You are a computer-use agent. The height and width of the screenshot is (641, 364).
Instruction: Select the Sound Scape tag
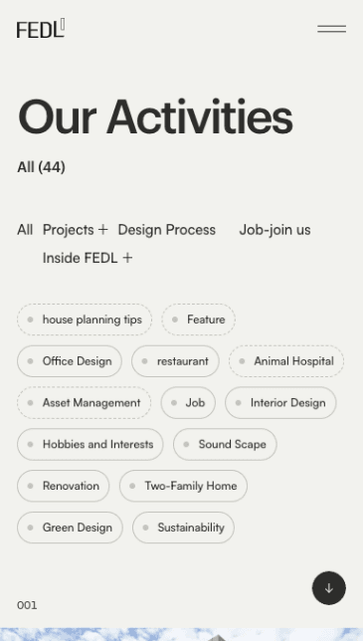pos(225,444)
